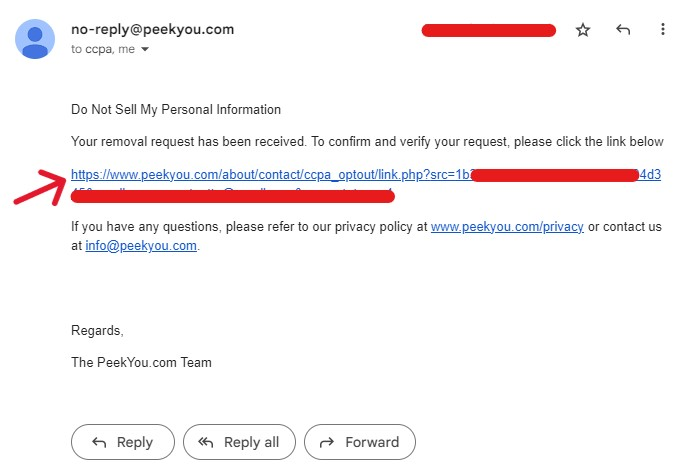Open the www.peekyou.com/privacy link

click(507, 227)
